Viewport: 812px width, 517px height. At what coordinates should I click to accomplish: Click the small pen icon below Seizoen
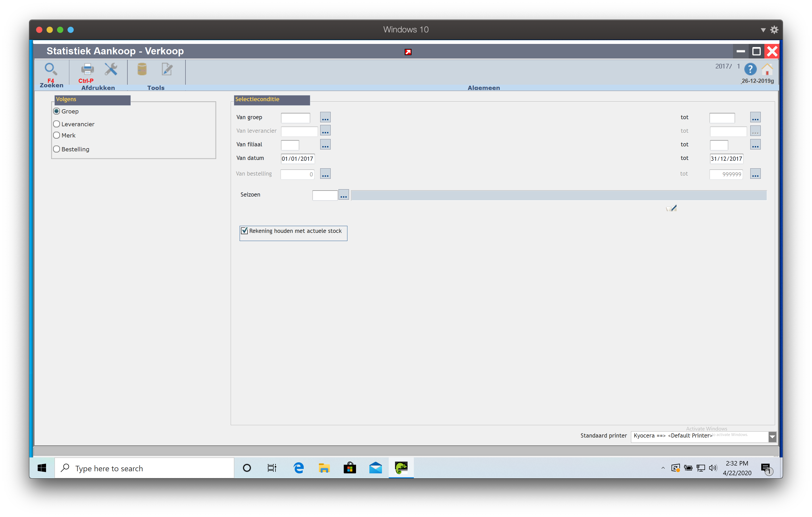[x=671, y=208]
